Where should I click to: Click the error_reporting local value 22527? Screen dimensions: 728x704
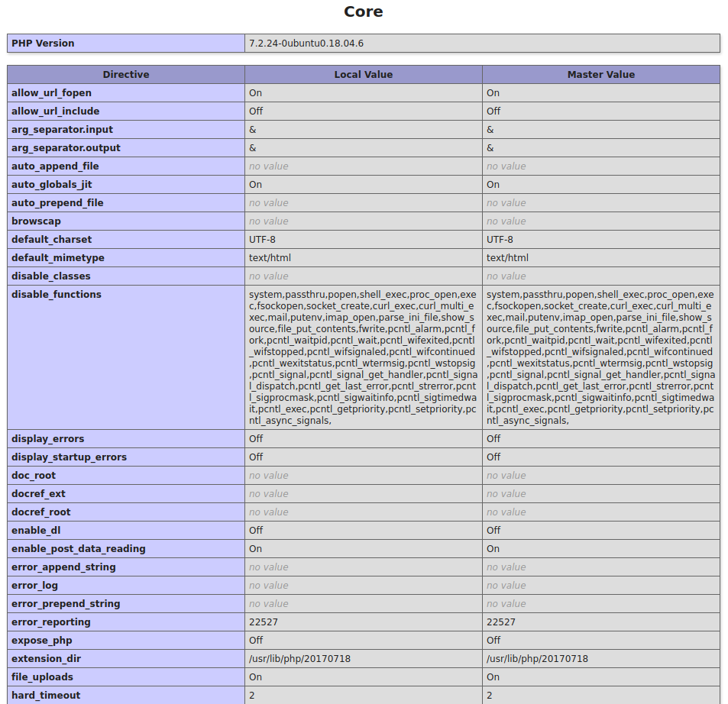tap(264, 622)
